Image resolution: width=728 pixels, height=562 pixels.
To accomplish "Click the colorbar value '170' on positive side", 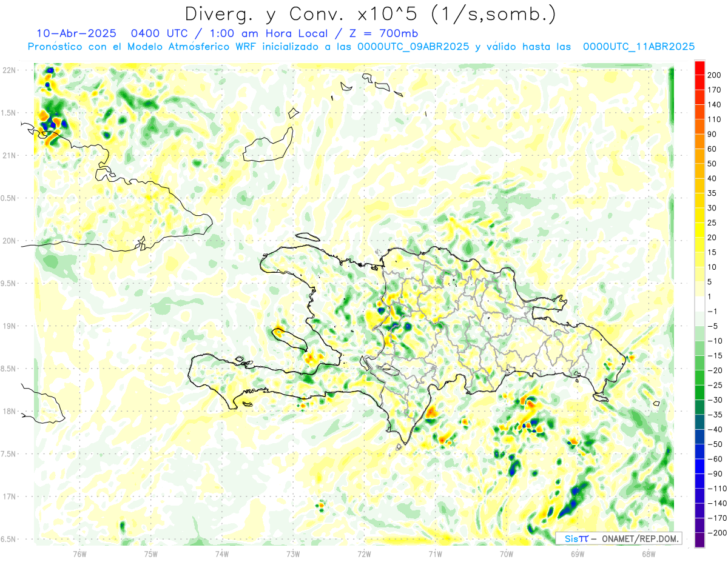I will (x=715, y=90).
